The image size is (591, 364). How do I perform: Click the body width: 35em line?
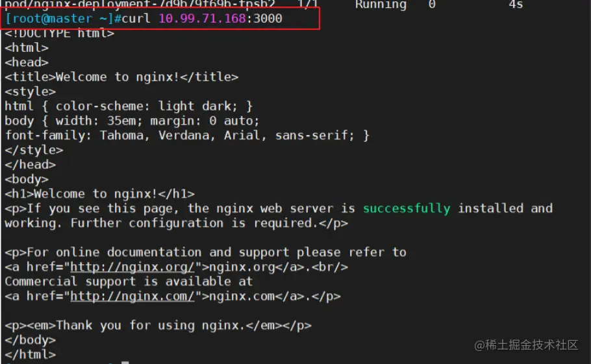(x=132, y=121)
